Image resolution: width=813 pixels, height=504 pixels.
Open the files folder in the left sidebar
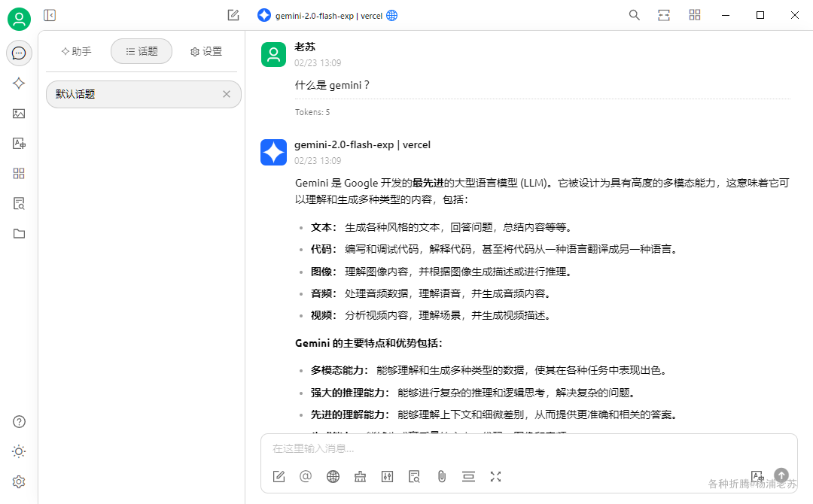(x=19, y=234)
